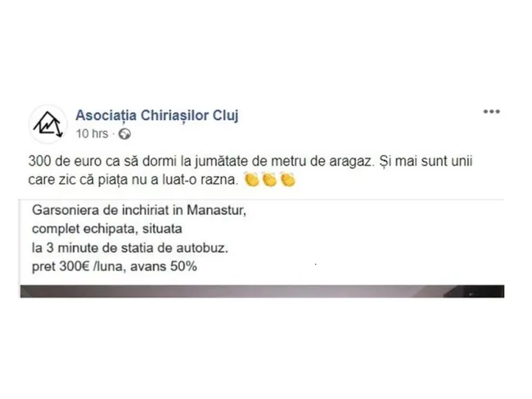Viewport: 532px width, 399px height.
Task: Click the '300 de euro ca să dormi' sentence
Action: 200,161
